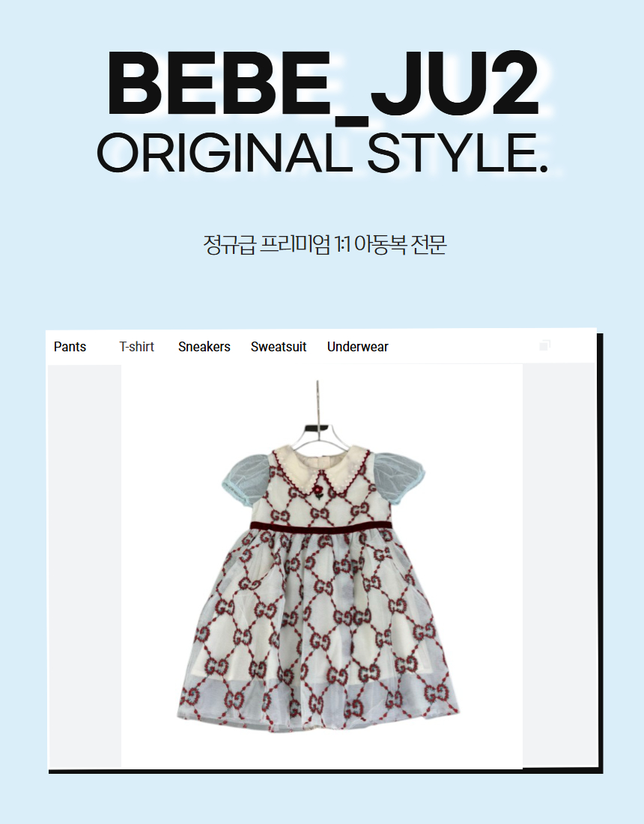
Task: Open the Underwear category tab
Action: [x=358, y=347]
